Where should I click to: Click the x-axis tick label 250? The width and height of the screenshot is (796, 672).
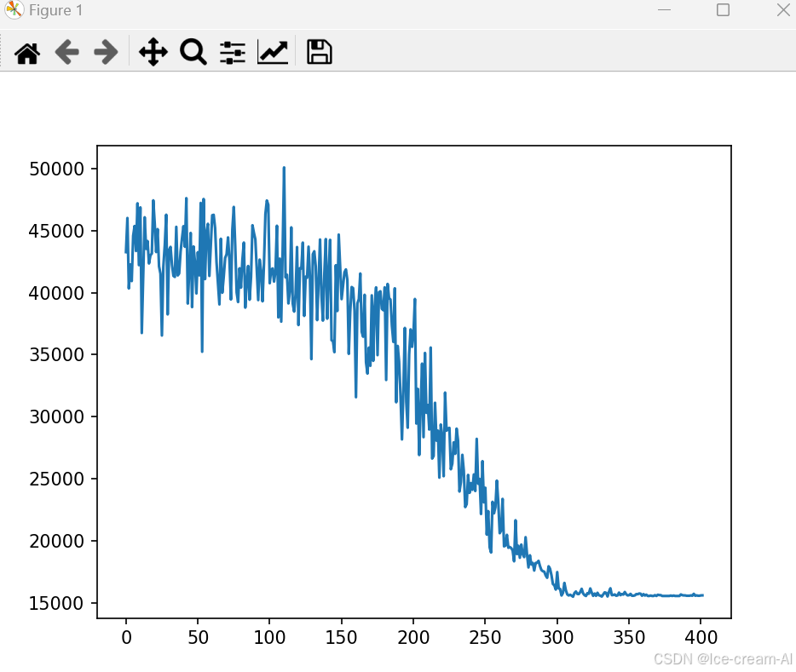(485, 638)
